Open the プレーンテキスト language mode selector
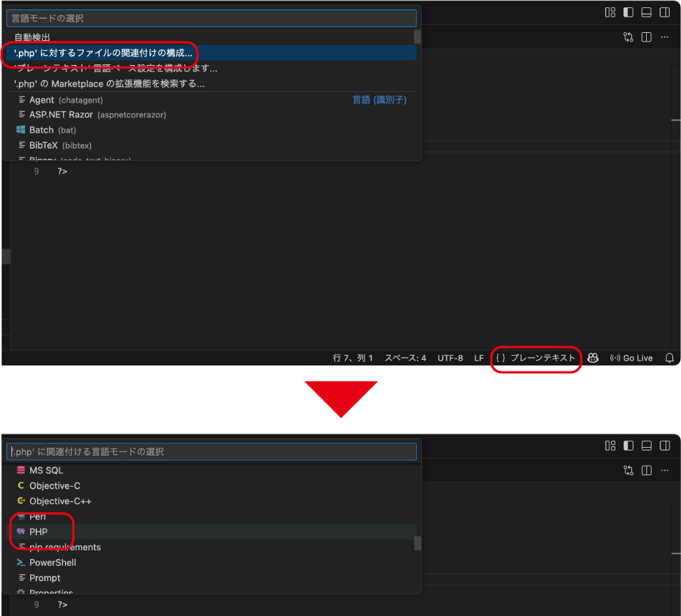The image size is (681, 616). (536, 358)
